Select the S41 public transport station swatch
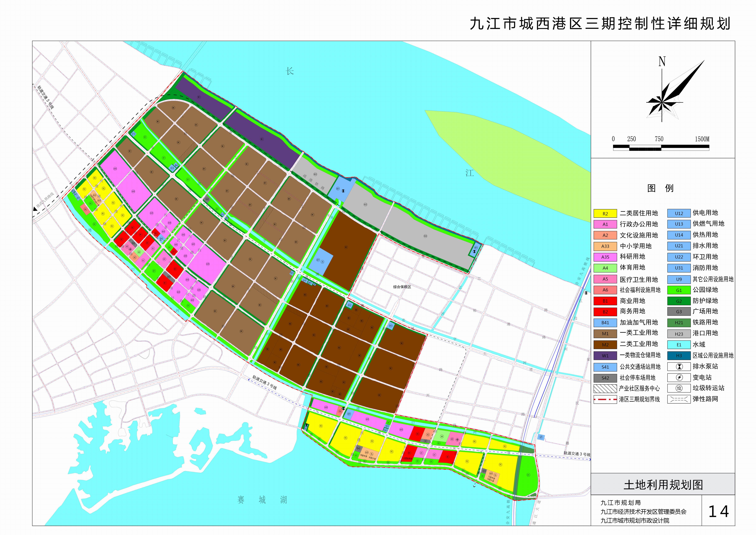756x535 pixels. tap(605, 367)
